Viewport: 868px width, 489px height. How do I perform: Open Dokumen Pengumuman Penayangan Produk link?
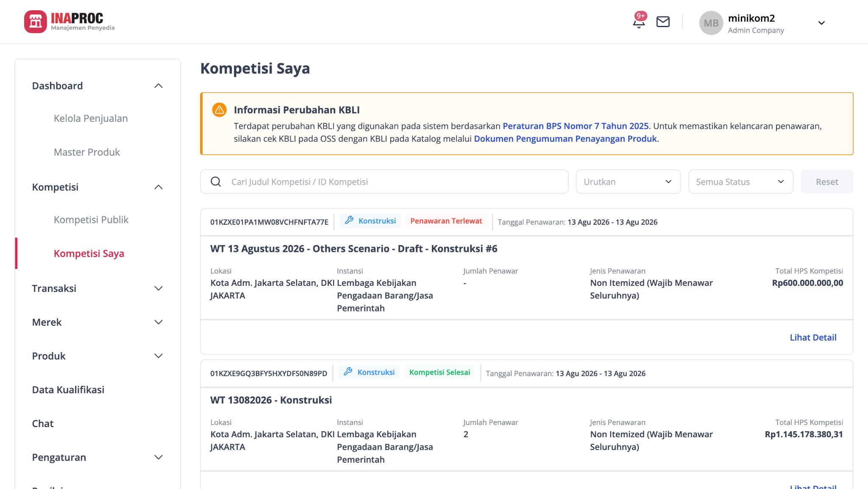point(565,139)
